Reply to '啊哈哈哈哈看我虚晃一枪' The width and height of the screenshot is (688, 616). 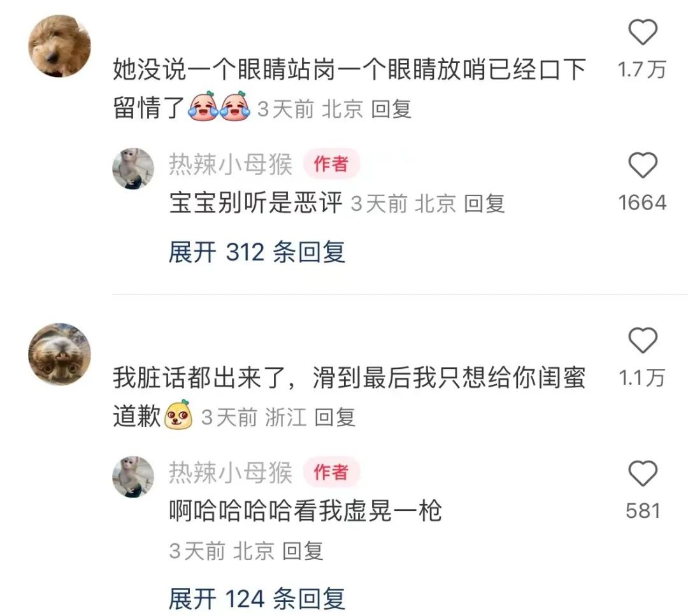[x=303, y=551]
